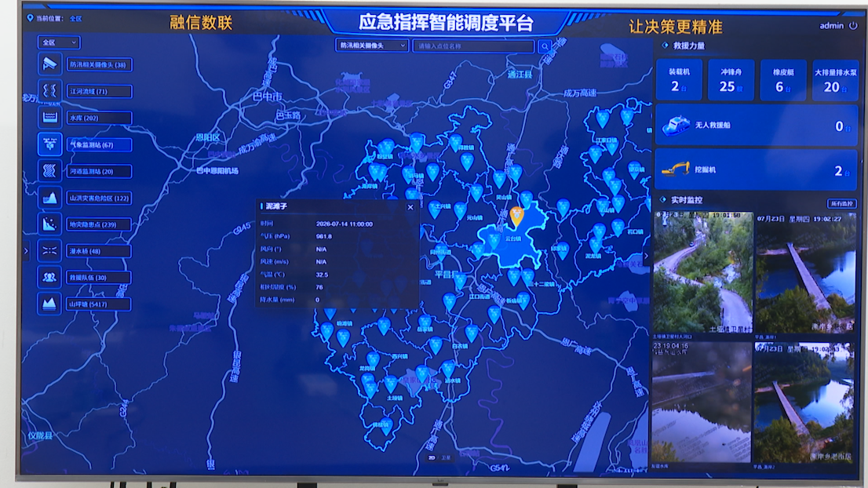Open the 挖掘机 excavator row
The width and height of the screenshot is (868, 488).
[x=757, y=170]
